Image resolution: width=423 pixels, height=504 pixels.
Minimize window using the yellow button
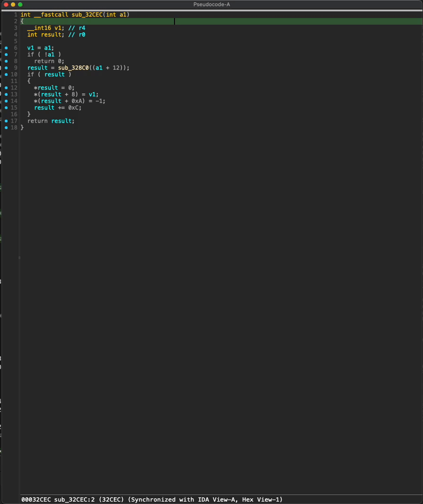pos(13,4)
